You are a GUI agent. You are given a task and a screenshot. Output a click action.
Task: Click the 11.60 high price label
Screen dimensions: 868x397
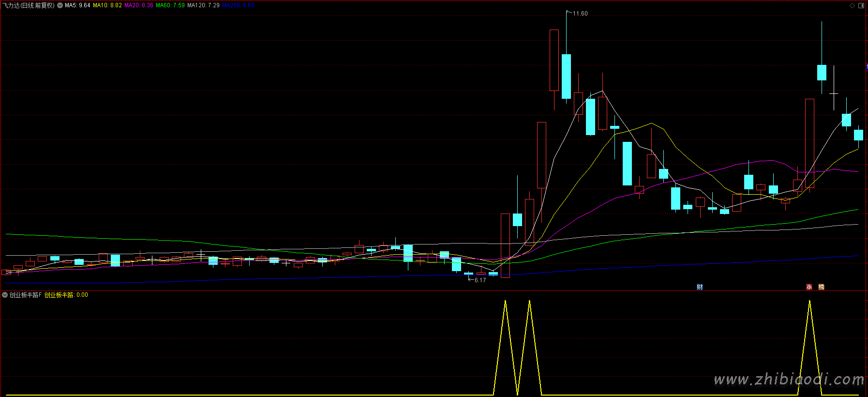point(580,14)
